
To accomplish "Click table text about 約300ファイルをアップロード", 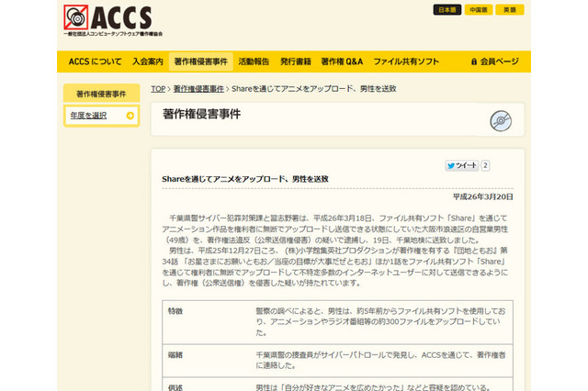I will [x=381, y=322].
